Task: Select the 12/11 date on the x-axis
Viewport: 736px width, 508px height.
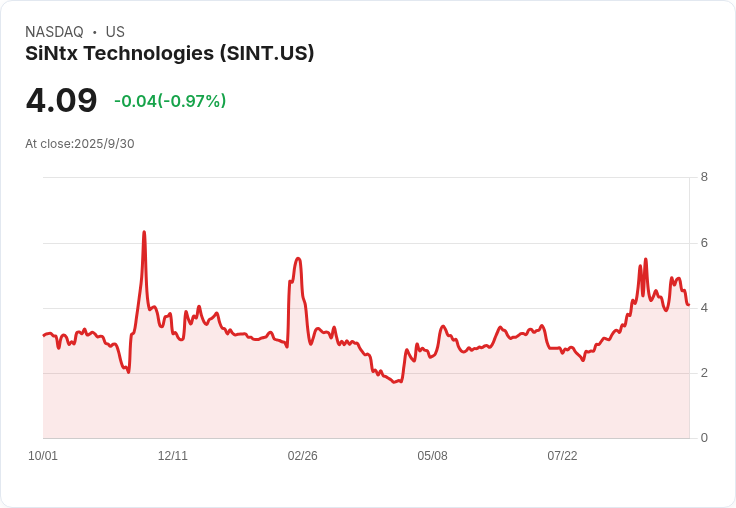Action: 173,456
